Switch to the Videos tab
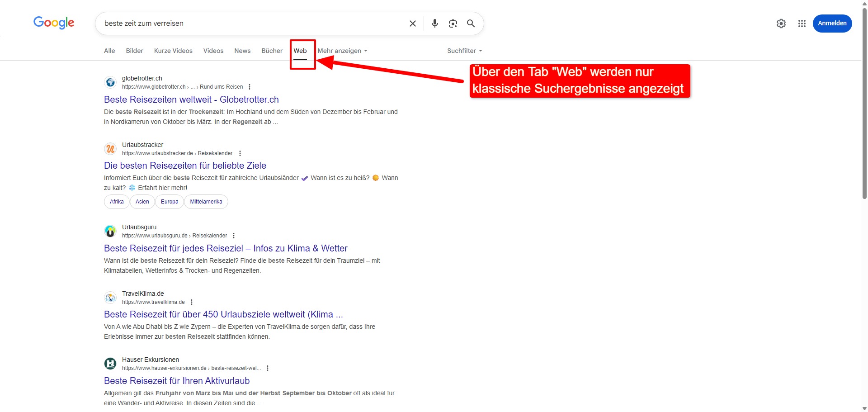Image resolution: width=868 pixels, height=412 pixels. coord(213,51)
